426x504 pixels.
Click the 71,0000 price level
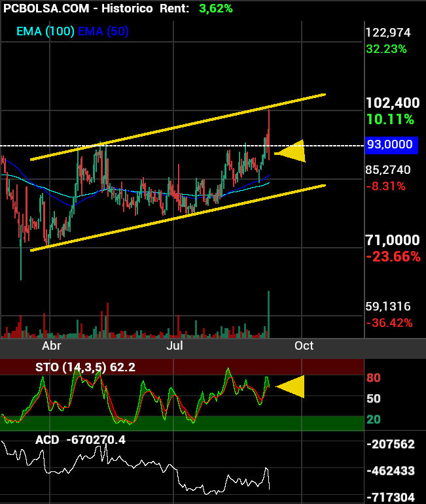tap(393, 240)
